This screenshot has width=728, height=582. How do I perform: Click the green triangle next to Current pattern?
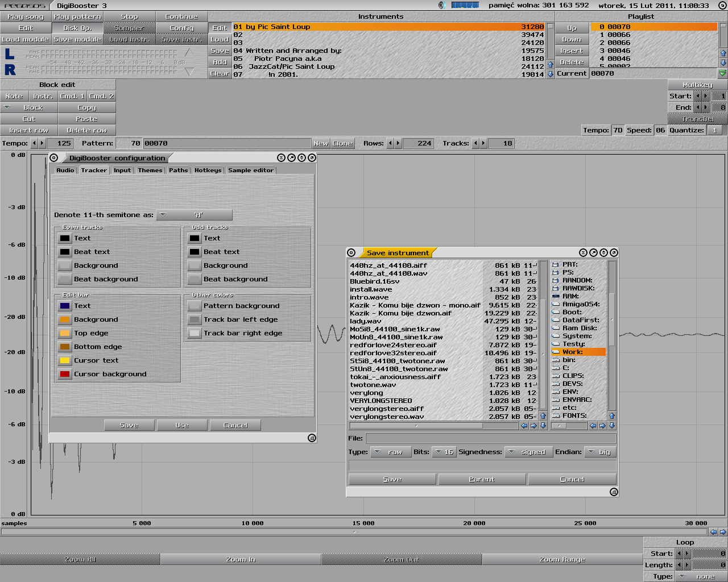click(722, 73)
